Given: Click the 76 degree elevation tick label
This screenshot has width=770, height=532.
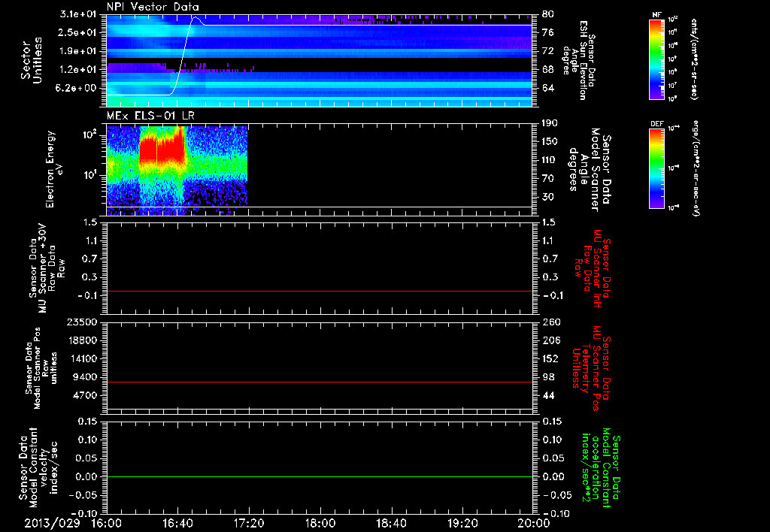Looking at the screenshot, I should tap(547, 32).
